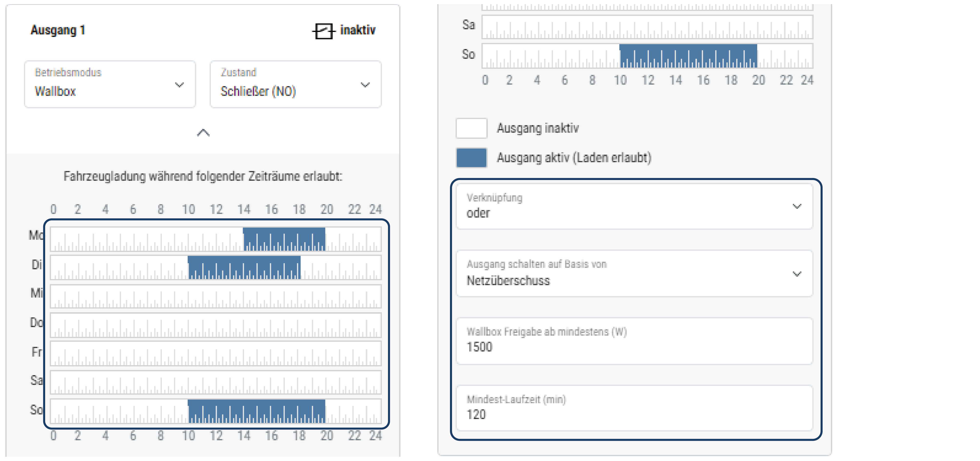Viewport: 980px width, 461px height.
Task: Open the Ausgang schalten auf Basis von dropdown
Action: click(634, 273)
